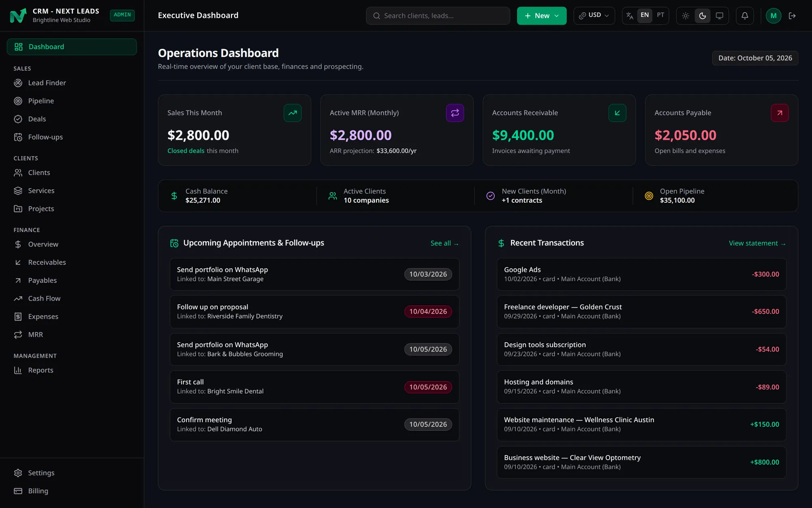Screen dimensions: 812x508
Task: Go to Lead Finder
Action: (x=72, y=83)
